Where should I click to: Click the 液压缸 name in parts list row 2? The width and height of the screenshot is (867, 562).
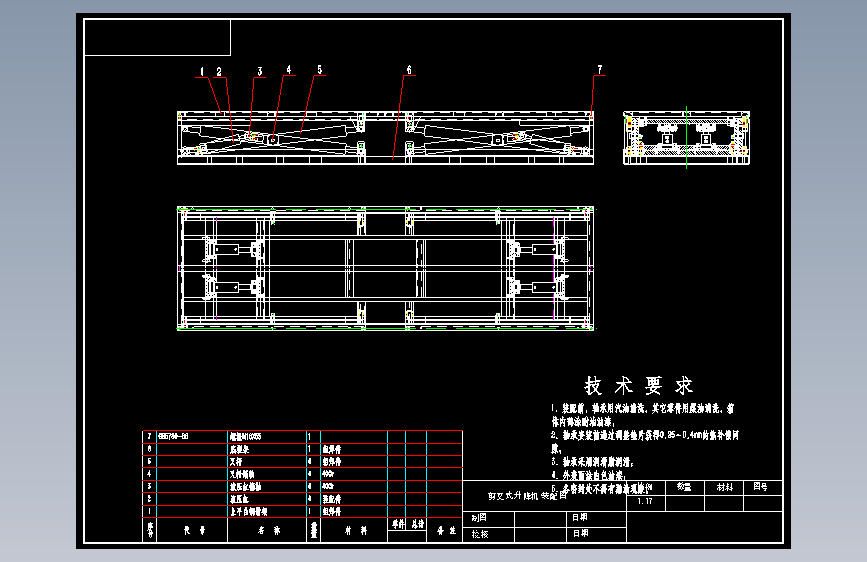tap(239, 499)
